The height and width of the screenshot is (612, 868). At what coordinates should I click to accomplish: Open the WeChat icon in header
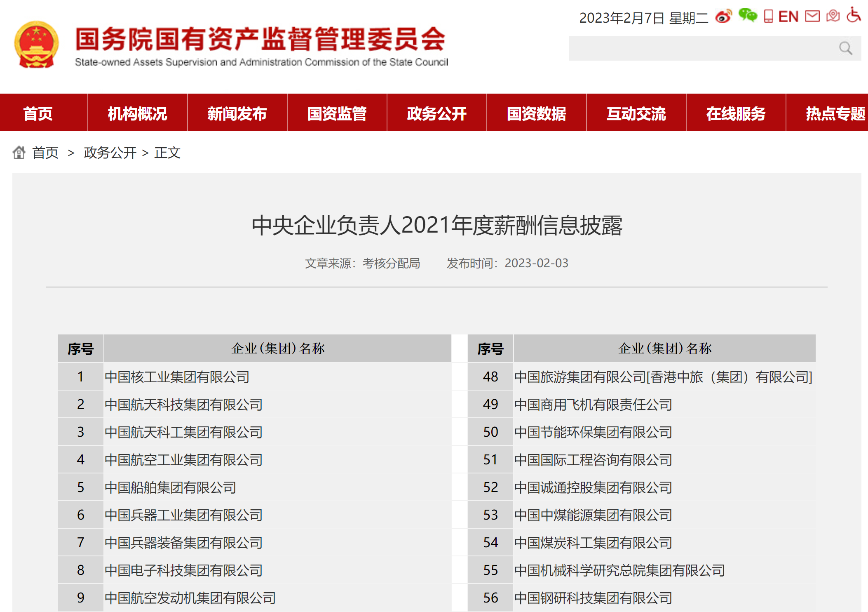pyautogui.click(x=748, y=16)
